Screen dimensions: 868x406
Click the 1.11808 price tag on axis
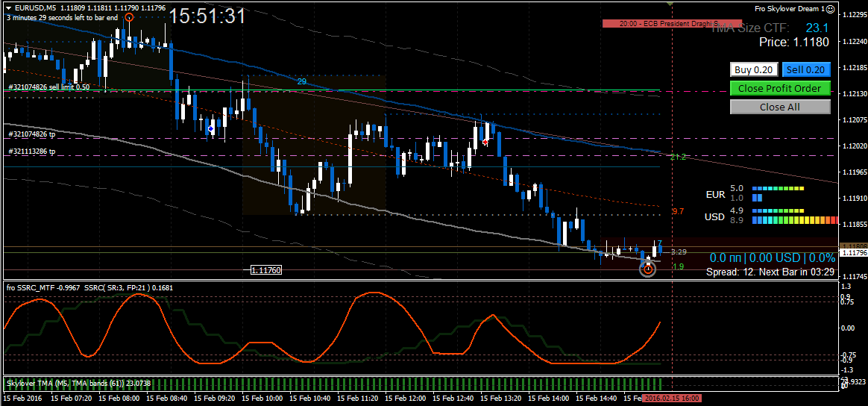(x=854, y=245)
